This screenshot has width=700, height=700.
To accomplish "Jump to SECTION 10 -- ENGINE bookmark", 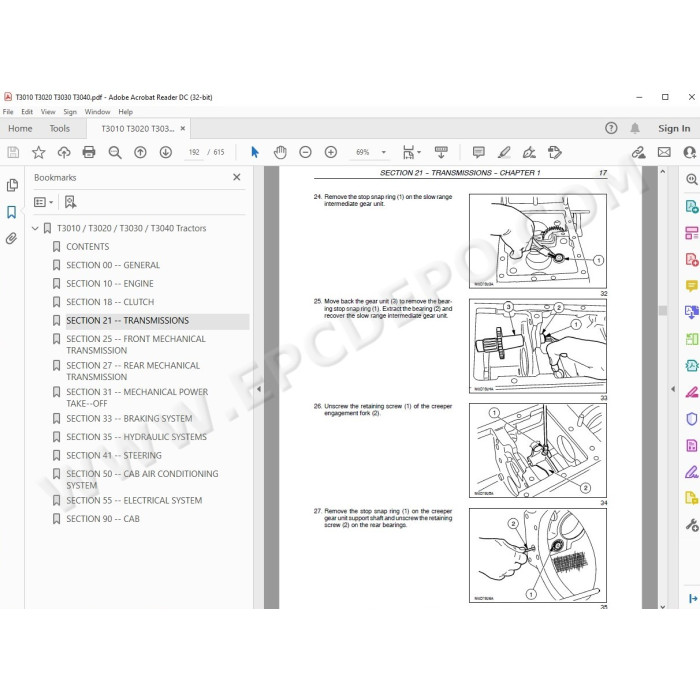I will [x=110, y=283].
